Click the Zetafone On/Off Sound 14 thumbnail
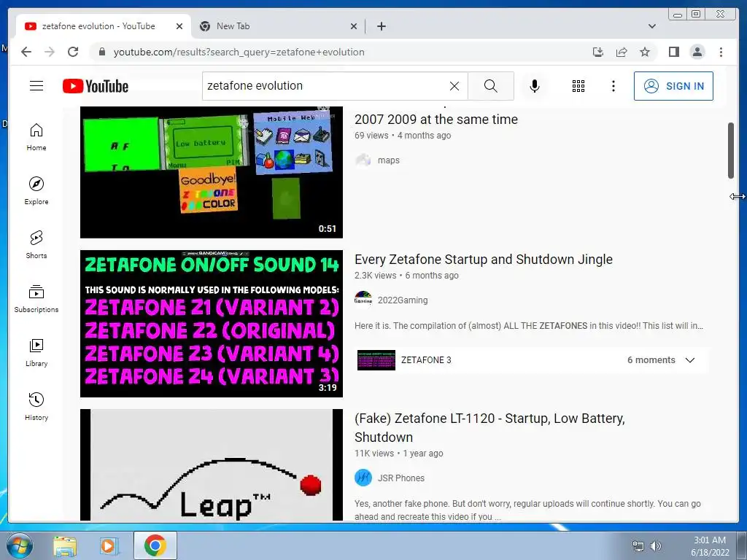This screenshot has height=560, width=747. point(211,324)
